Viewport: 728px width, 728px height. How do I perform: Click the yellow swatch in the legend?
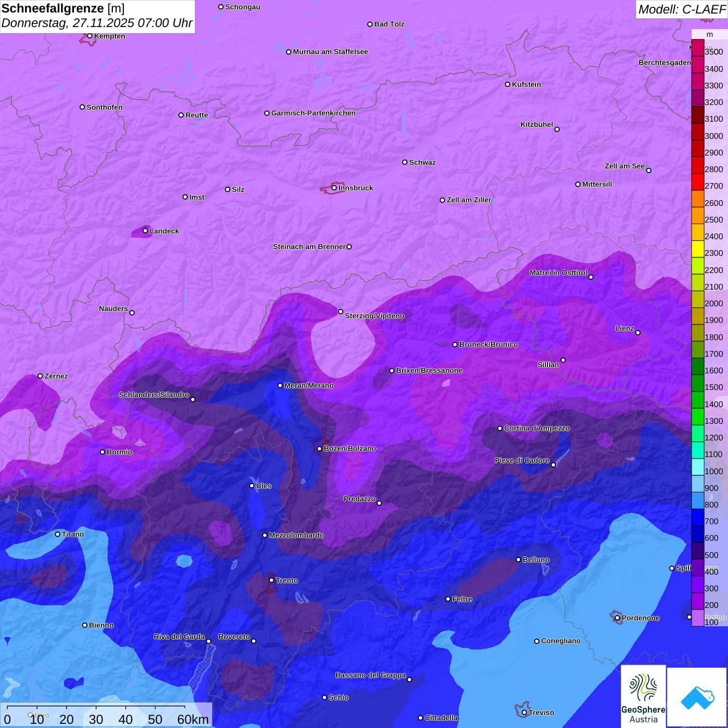[697, 249]
